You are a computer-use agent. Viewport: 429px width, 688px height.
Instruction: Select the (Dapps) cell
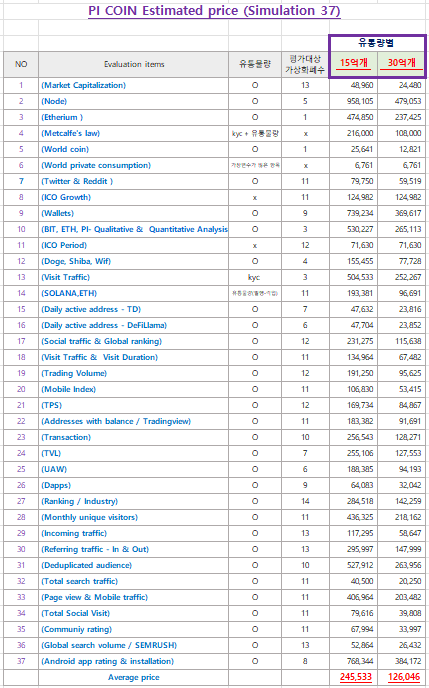click(134, 486)
